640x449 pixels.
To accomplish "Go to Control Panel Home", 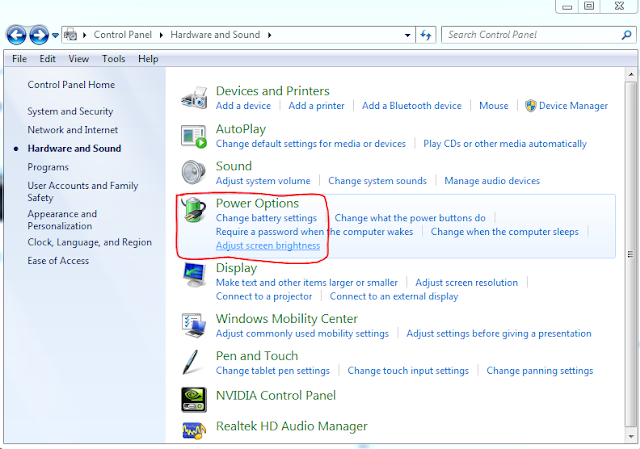I will [x=71, y=84].
